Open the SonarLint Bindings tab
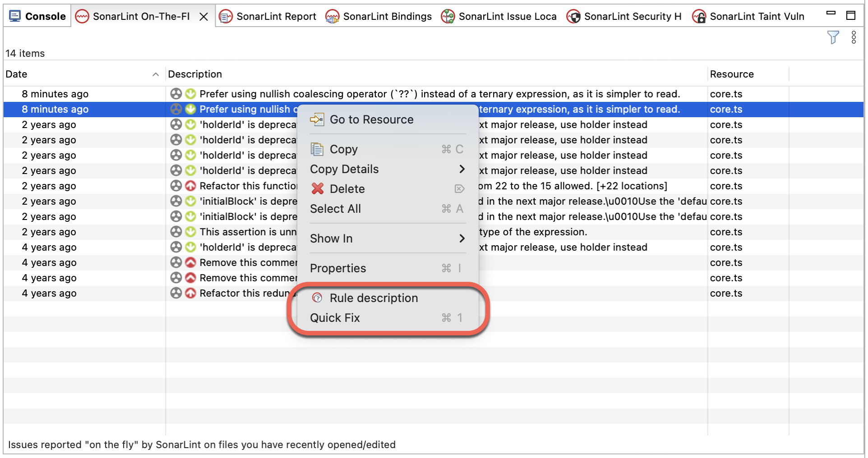This screenshot has width=868, height=458. click(x=379, y=17)
